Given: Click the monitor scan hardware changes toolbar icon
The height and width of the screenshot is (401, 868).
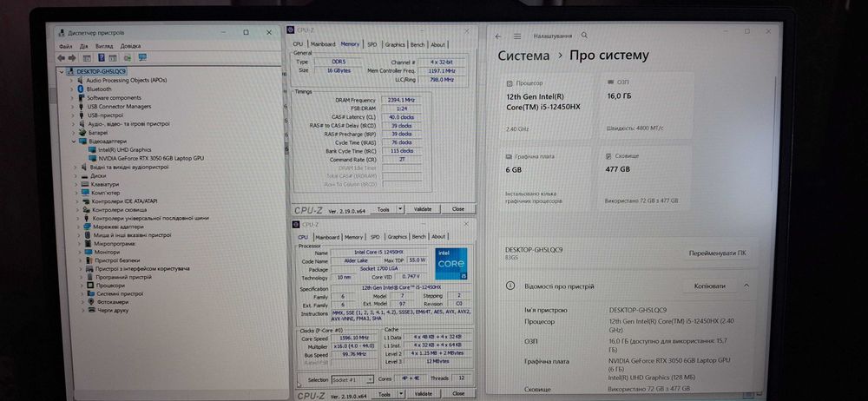Looking at the screenshot, I should click(142, 57).
